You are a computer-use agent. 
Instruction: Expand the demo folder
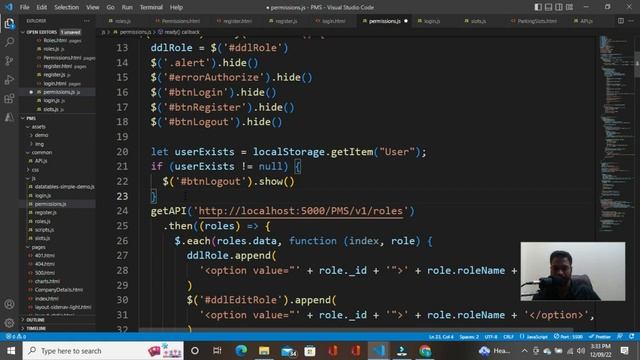point(40,135)
